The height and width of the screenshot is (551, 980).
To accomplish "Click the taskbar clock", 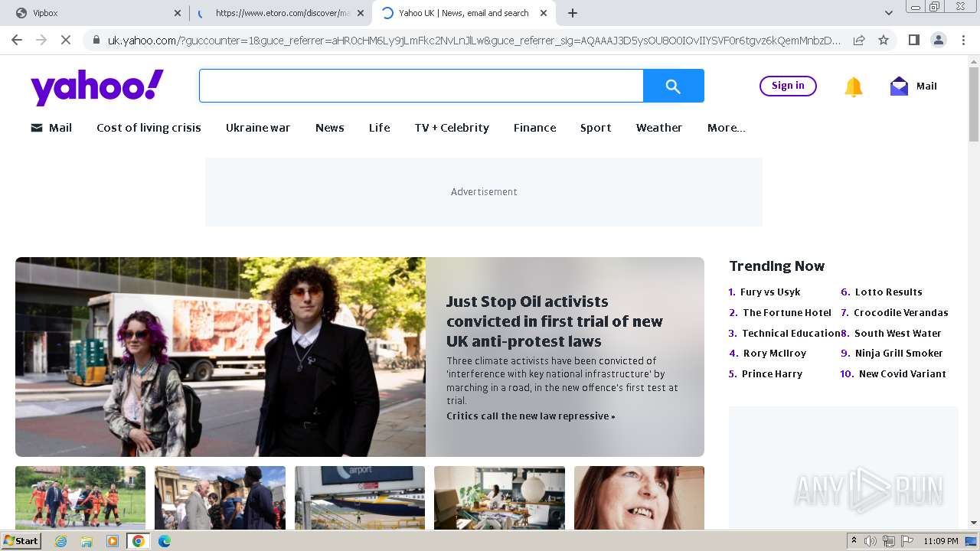I will click(x=941, y=541).
